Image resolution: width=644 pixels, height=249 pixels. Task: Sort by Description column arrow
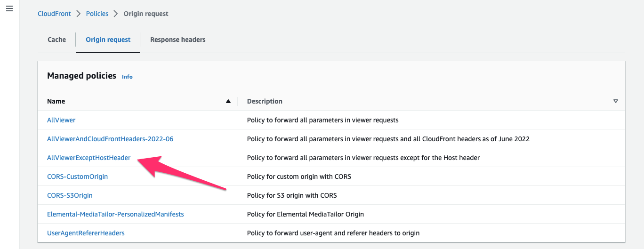coord(616,101)
